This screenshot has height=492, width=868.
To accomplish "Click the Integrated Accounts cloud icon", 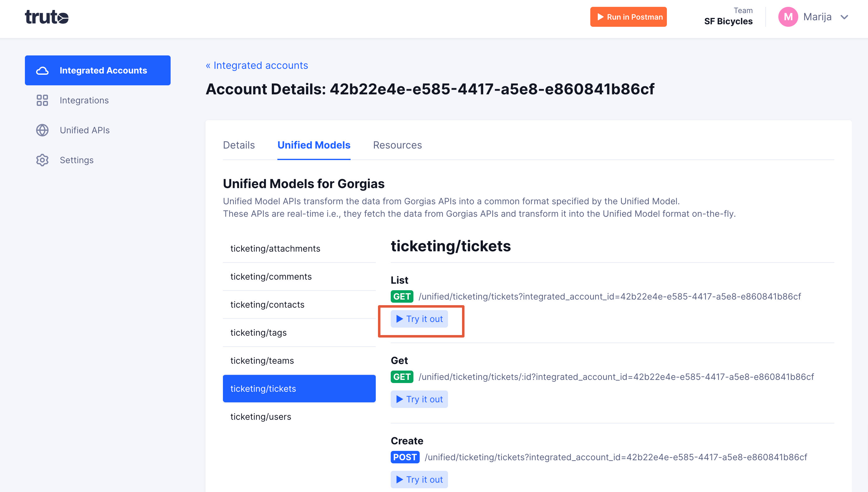I will pyautogui.click(x=42, y=71).
